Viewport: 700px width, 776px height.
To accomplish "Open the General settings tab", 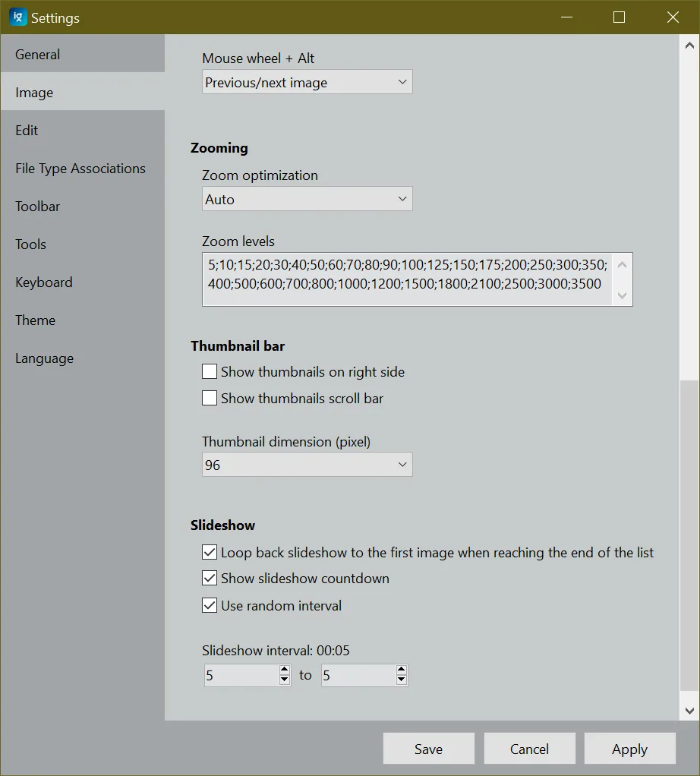I will [x=83, y=54].
